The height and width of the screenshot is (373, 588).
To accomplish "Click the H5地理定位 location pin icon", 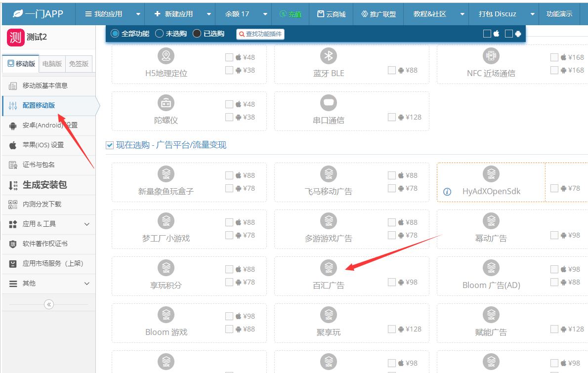I will pyautogui.click(x=166, y=56).
